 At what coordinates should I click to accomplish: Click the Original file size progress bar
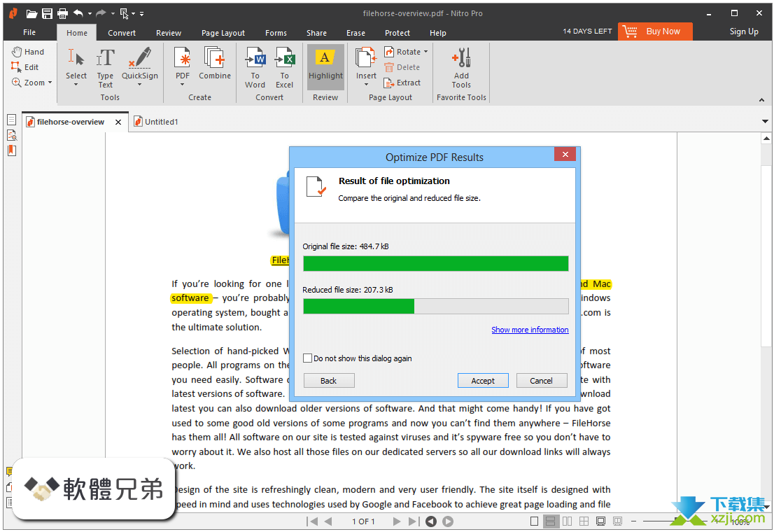(x=436, y=263)
